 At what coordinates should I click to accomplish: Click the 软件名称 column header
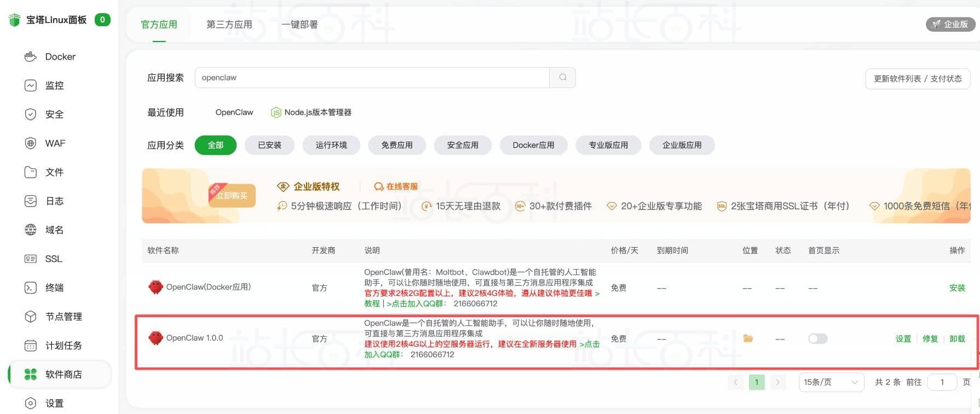163,250
